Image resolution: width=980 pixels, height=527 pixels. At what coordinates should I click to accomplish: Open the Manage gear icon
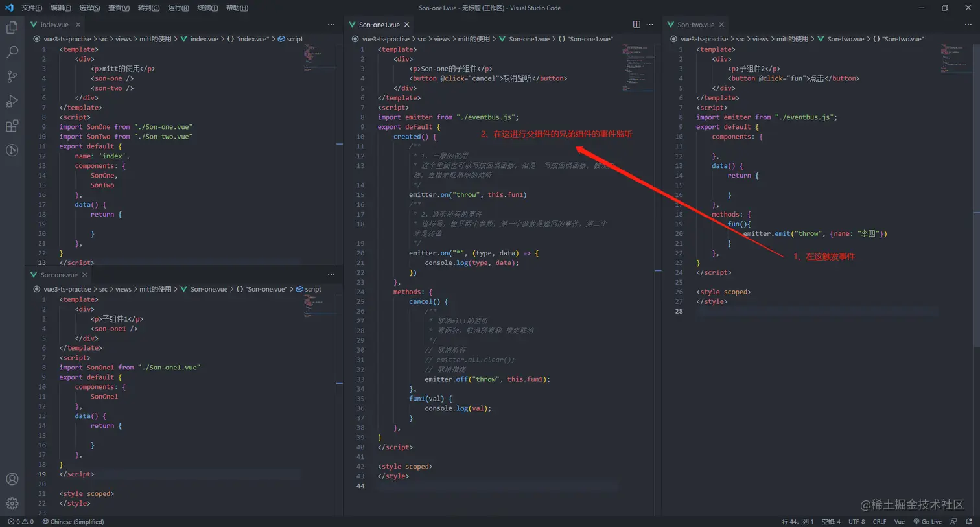tap(12, 504)
